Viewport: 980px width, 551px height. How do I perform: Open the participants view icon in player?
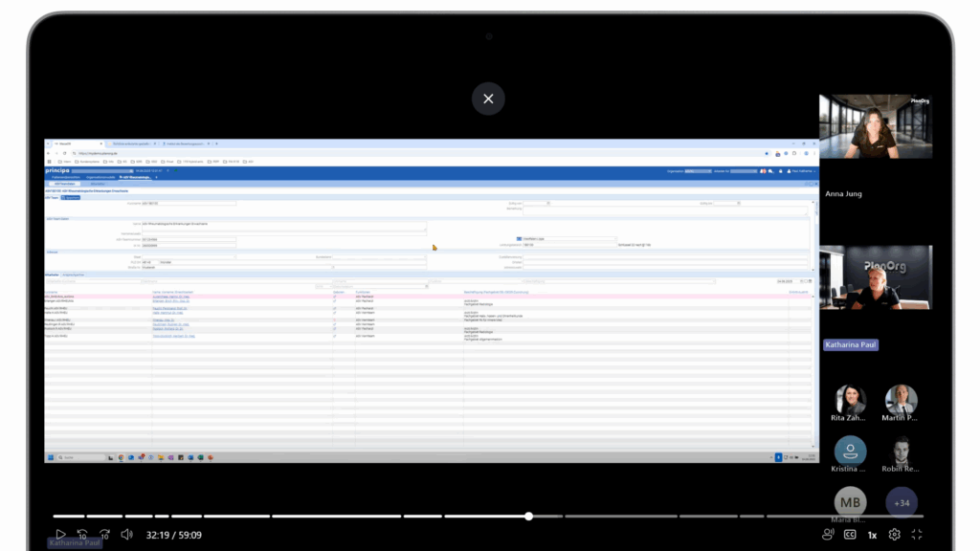[828, 535]
